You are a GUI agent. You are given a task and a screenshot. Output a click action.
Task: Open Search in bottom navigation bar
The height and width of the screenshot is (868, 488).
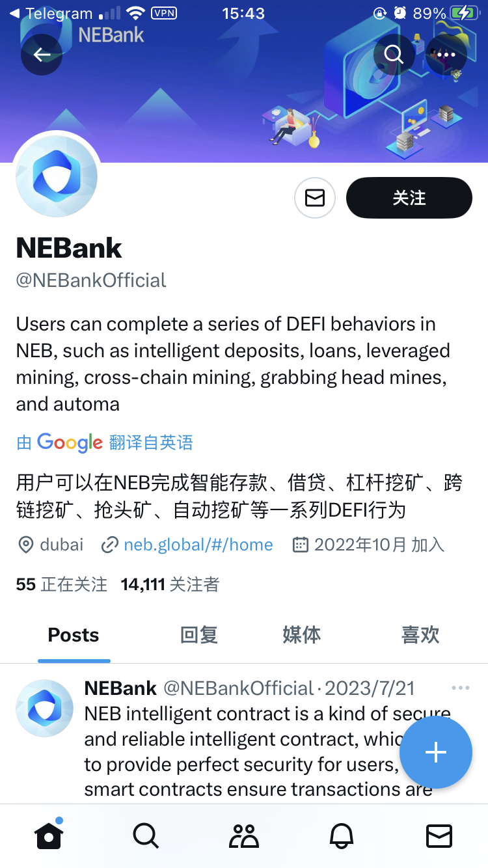(x=146, y=835)
